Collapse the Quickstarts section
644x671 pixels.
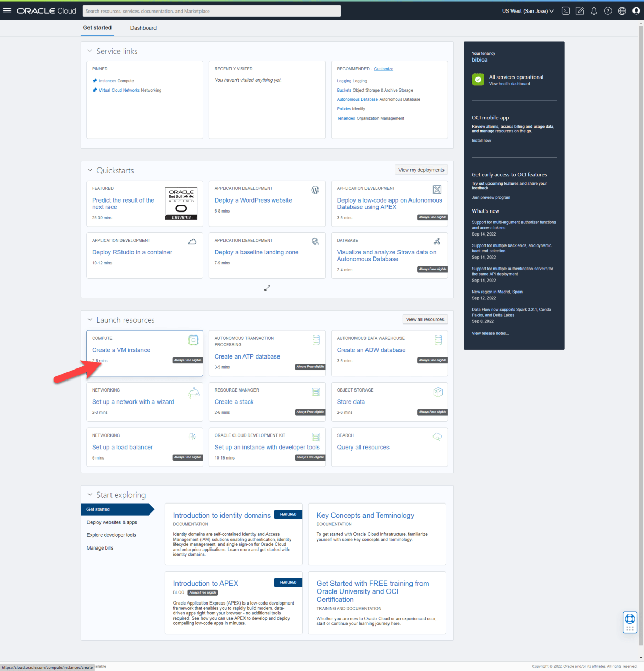(90, 171)
